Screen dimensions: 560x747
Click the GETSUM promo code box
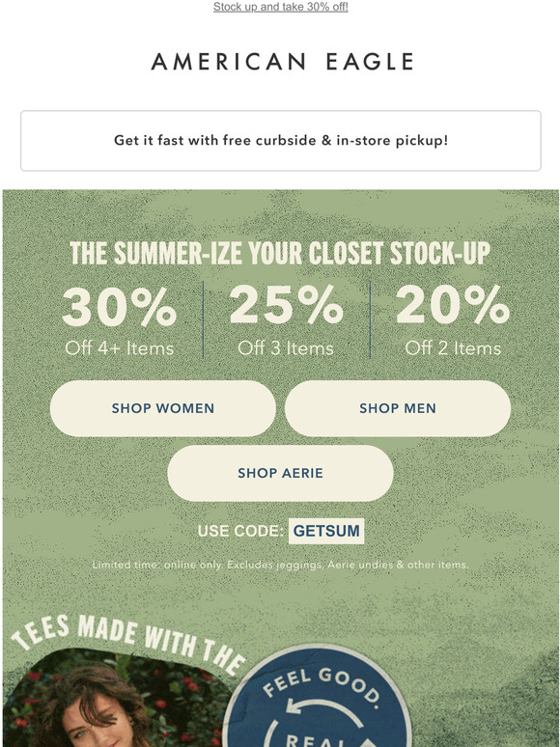pyautogui.click(x=326, y=531)
